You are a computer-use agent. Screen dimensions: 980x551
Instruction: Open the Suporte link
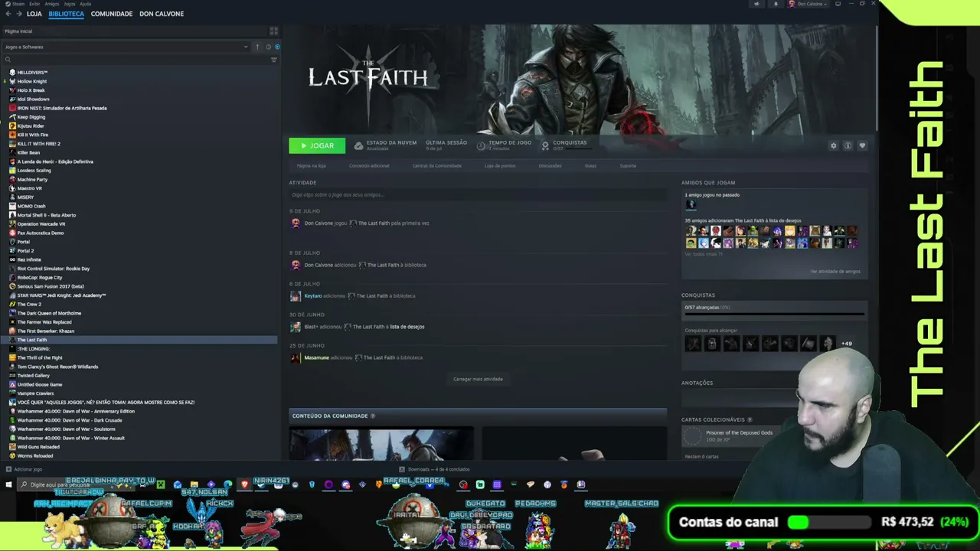pyautogui.click(x=628, y=165)
